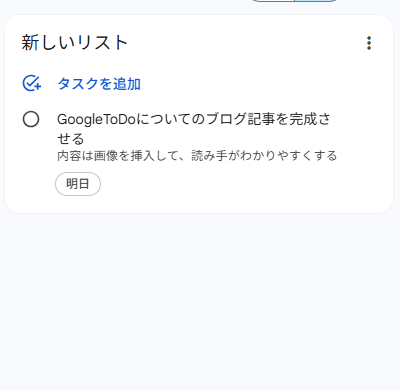Click the せる line of the task title
Screen dimensions: 400x391
tap(70, 139)
